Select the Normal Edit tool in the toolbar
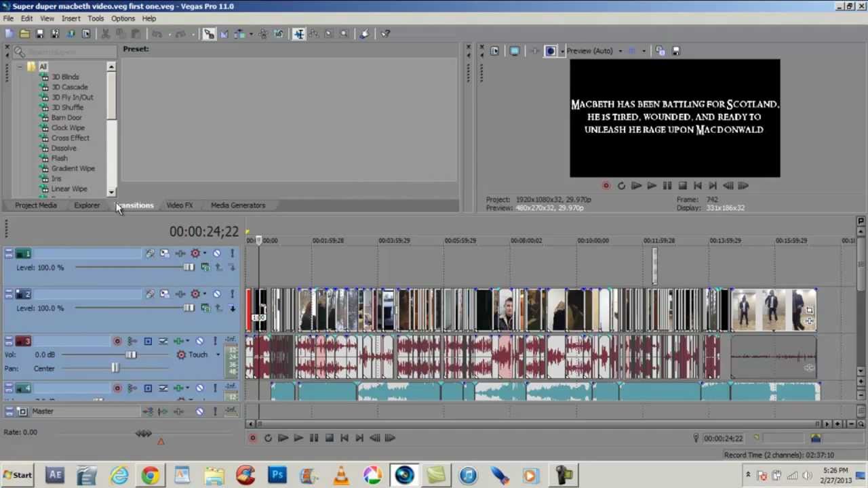The image size is (868, 488). point(299,34)
